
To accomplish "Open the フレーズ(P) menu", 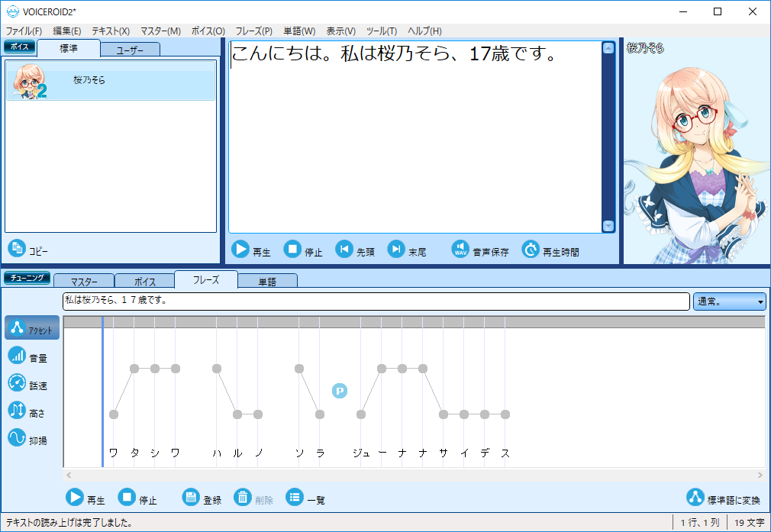I will (x=253, y=31).
